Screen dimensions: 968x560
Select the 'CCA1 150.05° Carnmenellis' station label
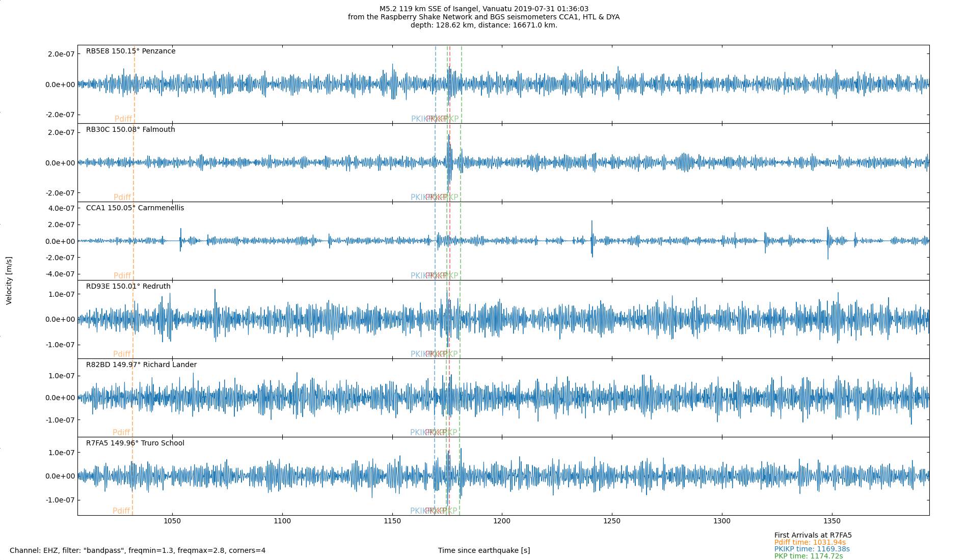pyautogui.click(x=135, y=208)
